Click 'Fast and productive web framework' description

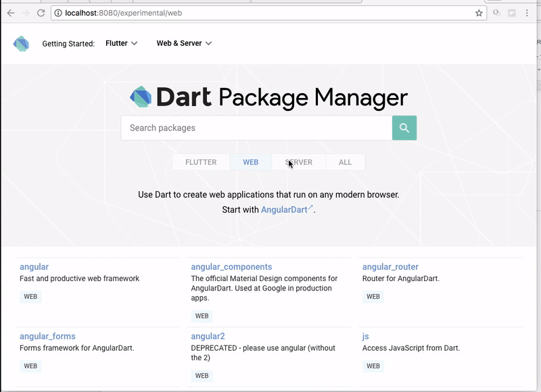tap(79, 278)
